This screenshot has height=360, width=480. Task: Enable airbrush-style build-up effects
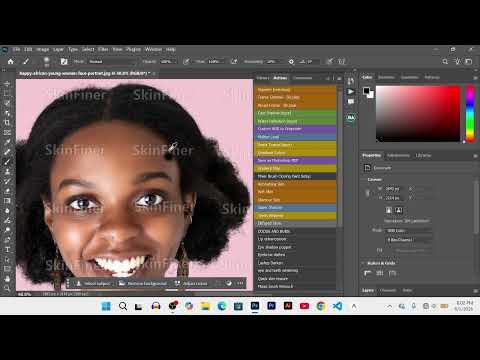[x=234, y=61]
